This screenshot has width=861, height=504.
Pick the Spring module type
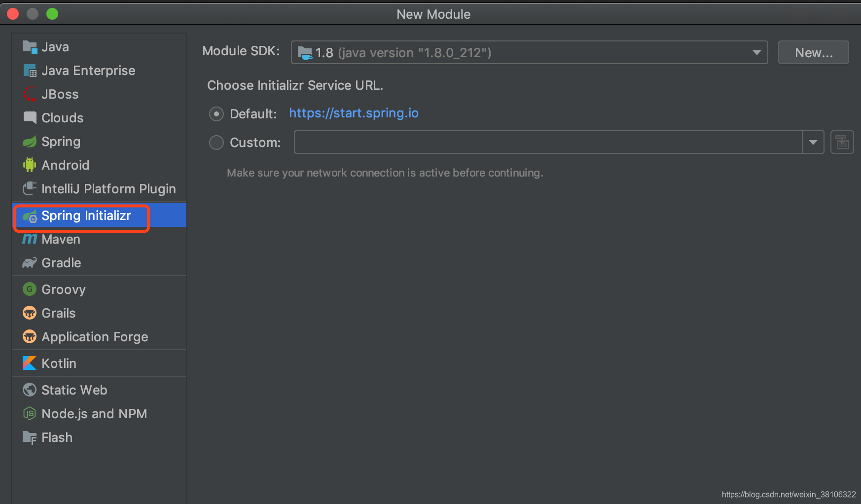(99, 142)
